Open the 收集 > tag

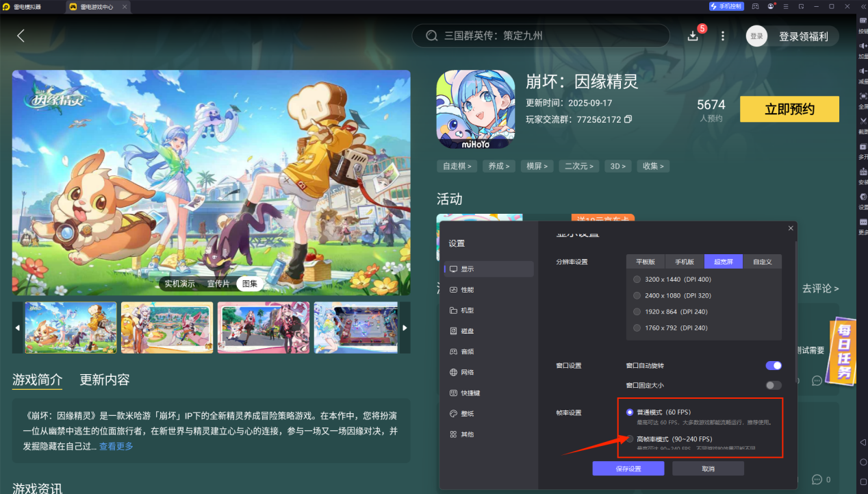654,166
